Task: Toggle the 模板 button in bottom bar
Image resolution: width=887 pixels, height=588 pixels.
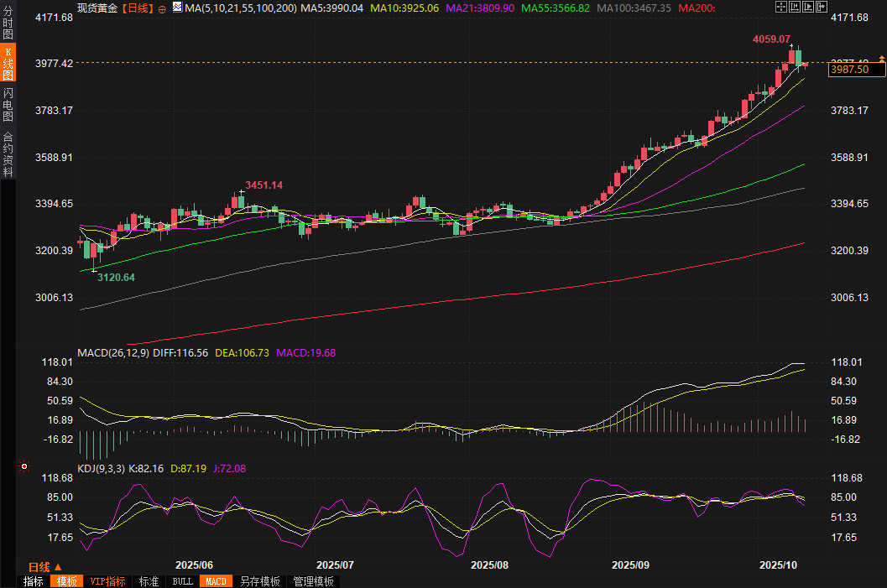Action: (66, 581)
